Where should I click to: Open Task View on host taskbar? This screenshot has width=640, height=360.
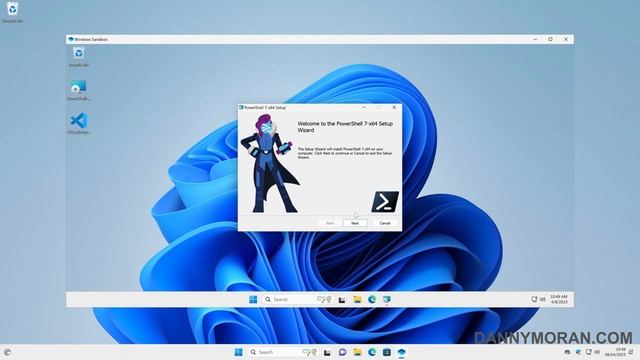click(x=327, y=352)
